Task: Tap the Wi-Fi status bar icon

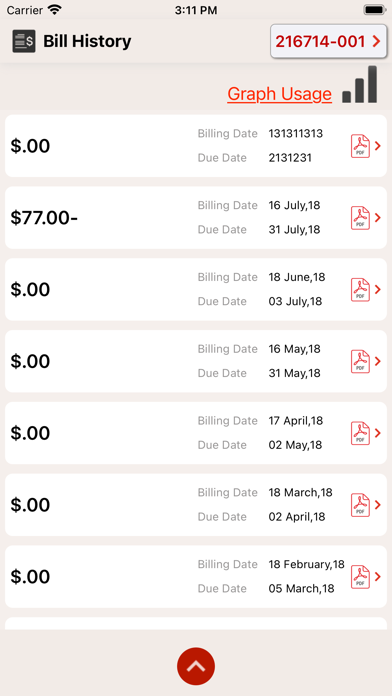Action: 55,10
